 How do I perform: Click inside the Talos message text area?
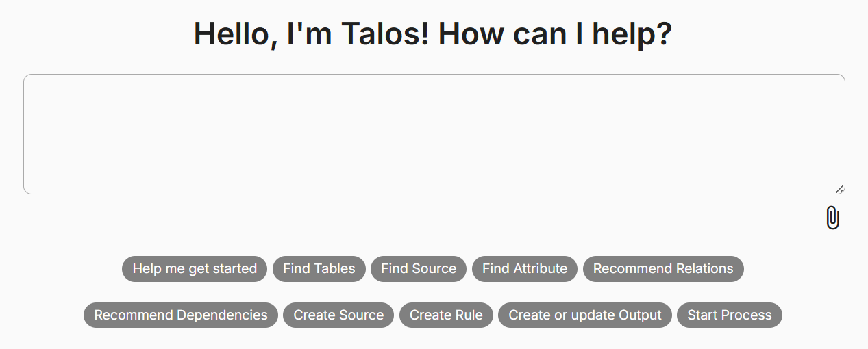(x=434, y=134)
